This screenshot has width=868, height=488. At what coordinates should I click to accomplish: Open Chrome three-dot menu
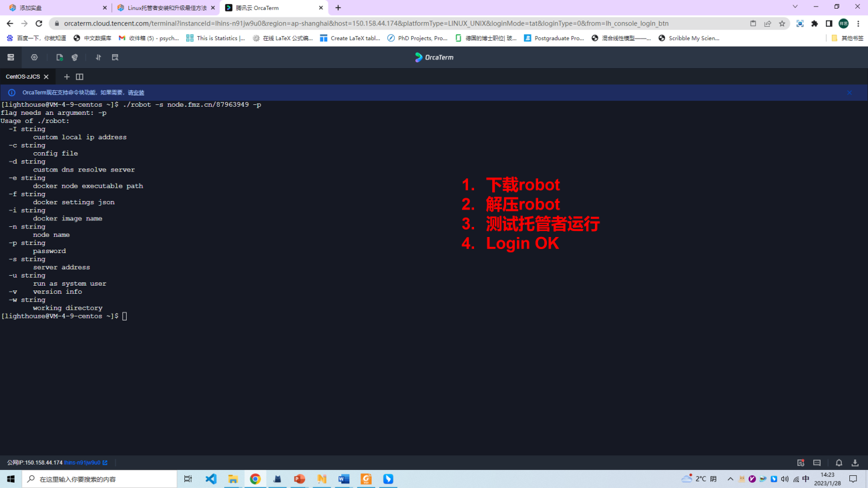tap(858, 23)
